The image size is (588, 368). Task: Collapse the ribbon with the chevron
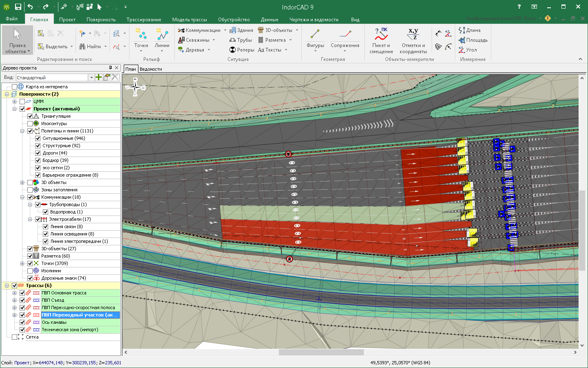[x=580, y=59]
